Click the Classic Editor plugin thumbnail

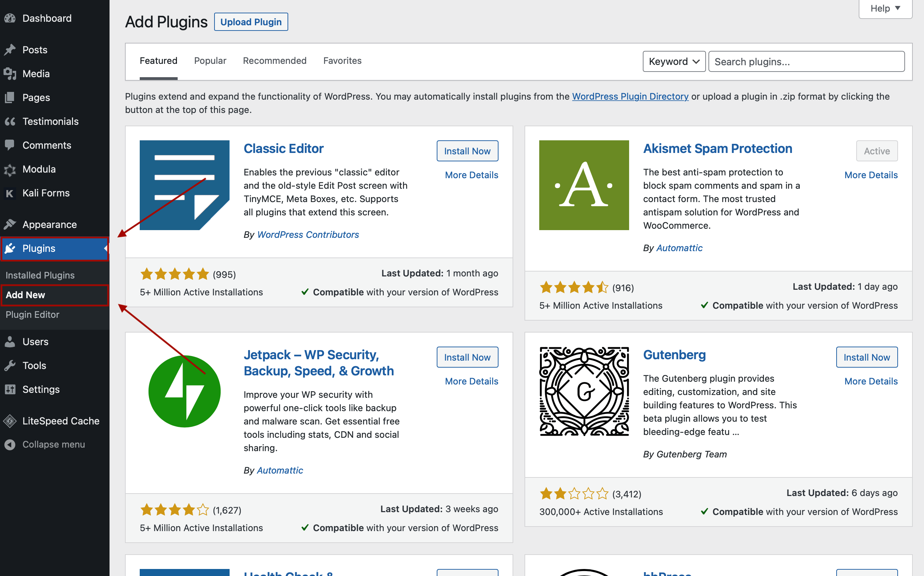(185, 185)
